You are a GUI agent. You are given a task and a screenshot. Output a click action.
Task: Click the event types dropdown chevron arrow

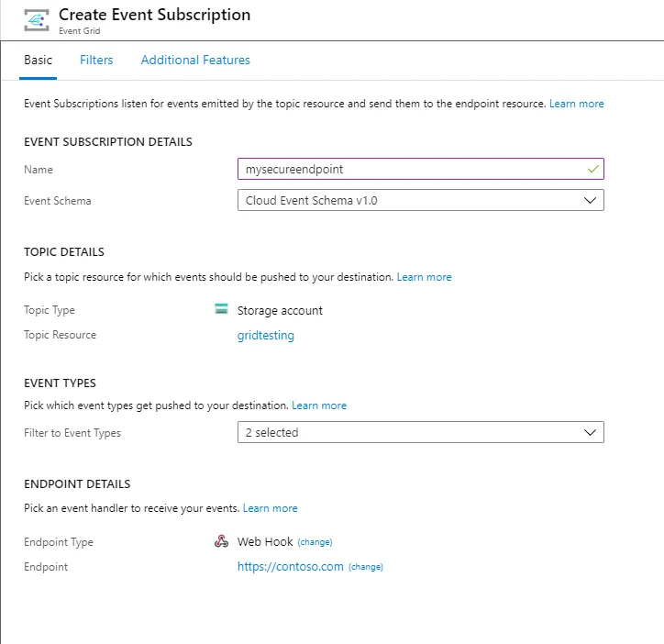tap(591, 432)
